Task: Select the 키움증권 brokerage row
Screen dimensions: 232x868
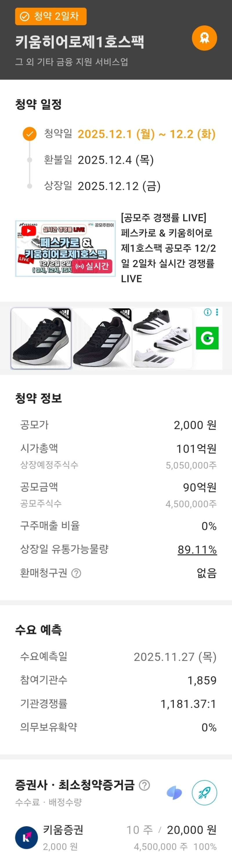Action: pos(116,837)
